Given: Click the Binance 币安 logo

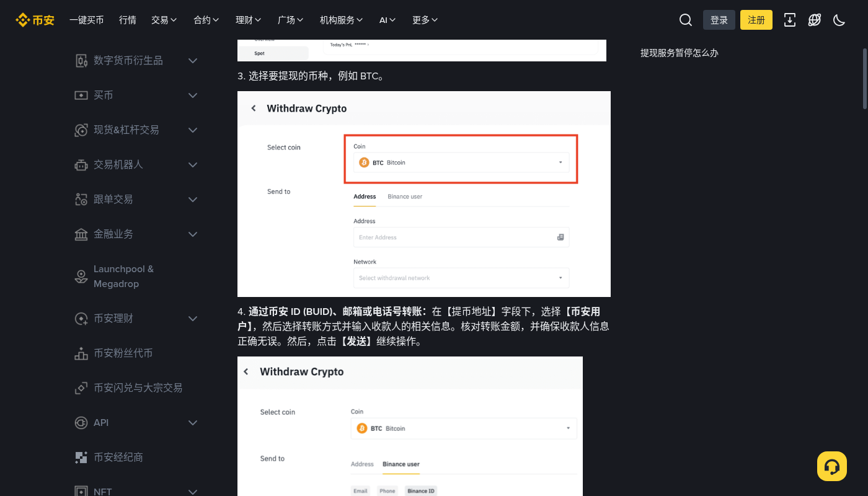Looking at the screenshot, I should [x=35, y=20].
